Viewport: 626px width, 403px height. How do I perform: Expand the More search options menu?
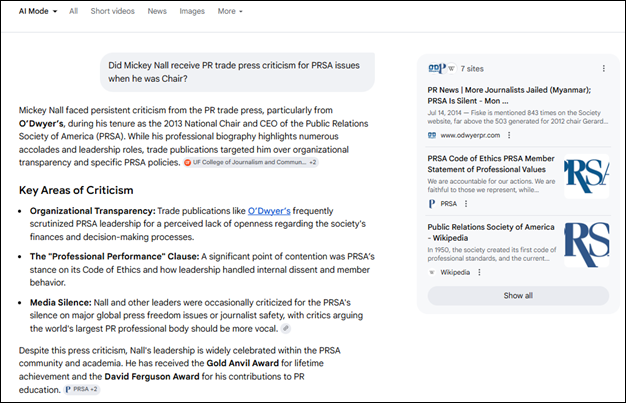[229, 11]
